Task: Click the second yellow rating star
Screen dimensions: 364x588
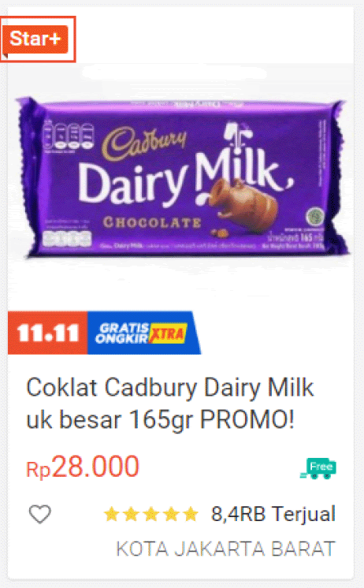Action: click(132, 514)
